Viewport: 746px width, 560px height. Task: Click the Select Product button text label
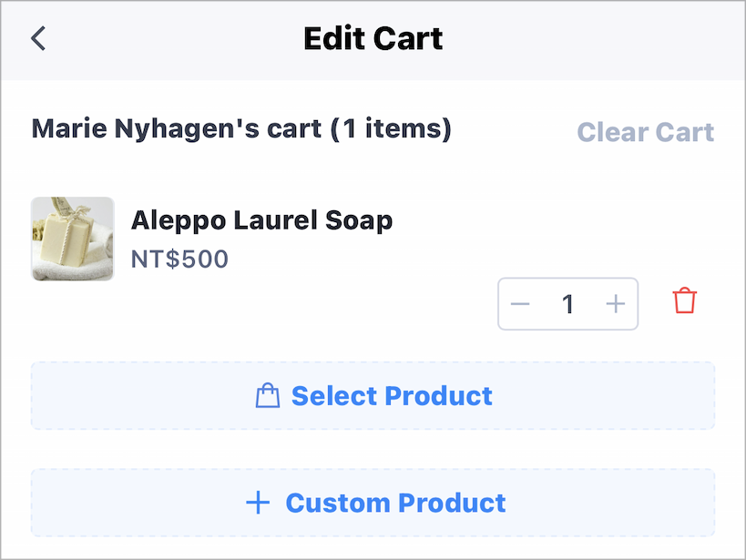click(392, 396)
